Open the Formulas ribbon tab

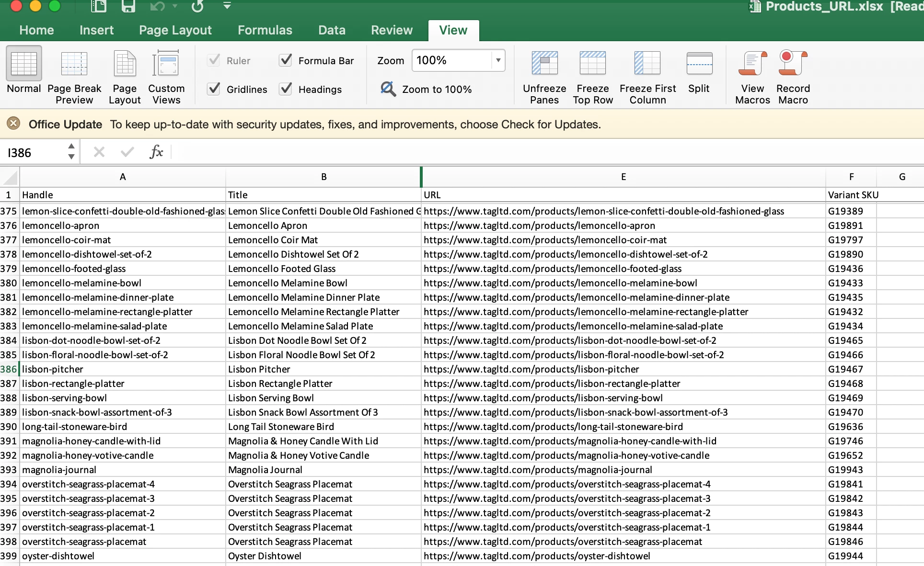[265, 30]
